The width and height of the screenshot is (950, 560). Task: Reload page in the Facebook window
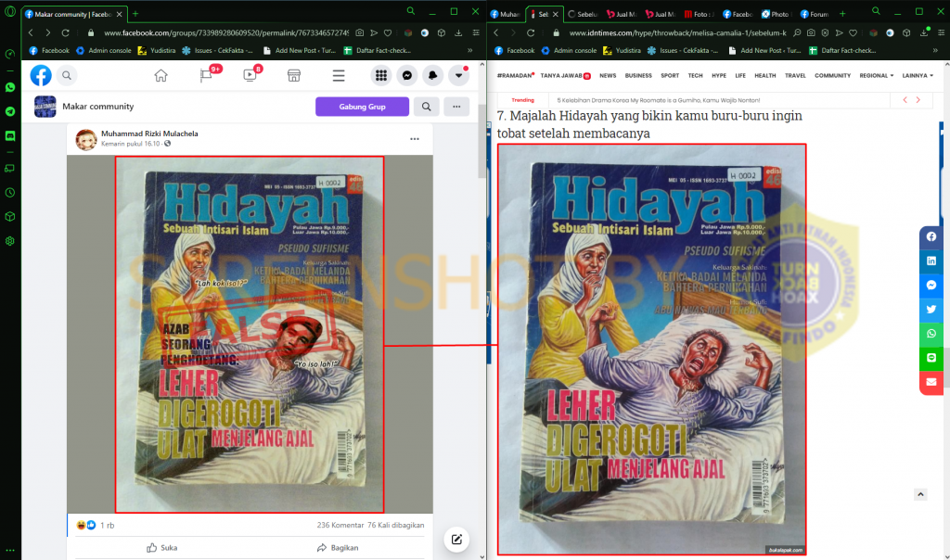click(x=66, y=32)
